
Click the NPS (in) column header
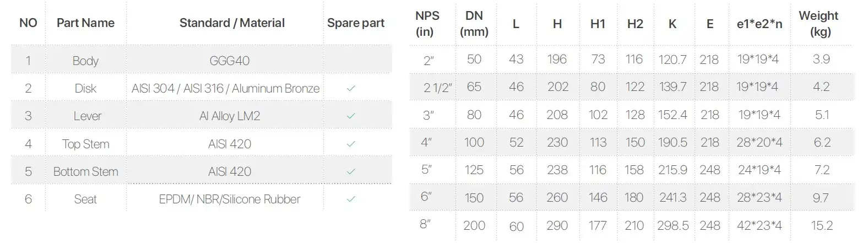[427, 24]
